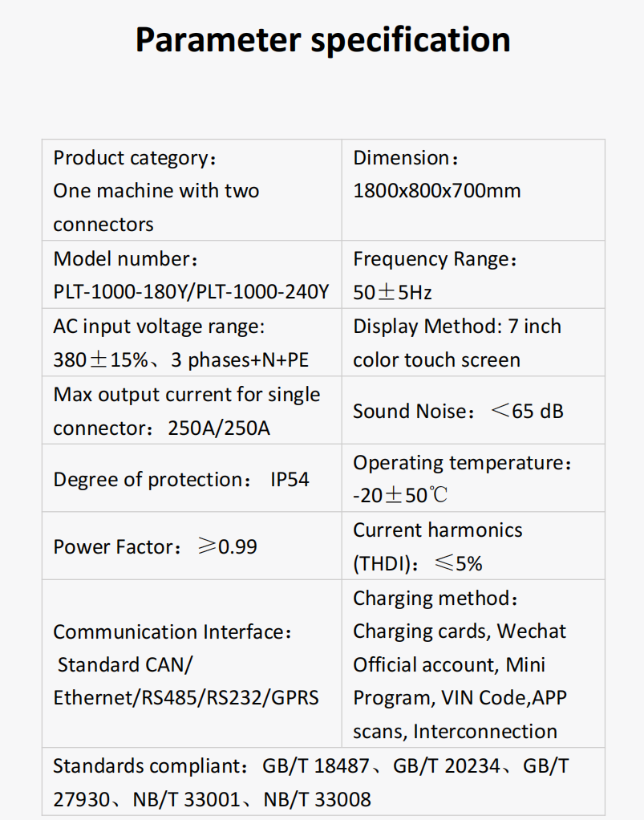Click the 380±15% 3 phases+N+PE line
The image size is (644, 820).
(x=181, y=360)
